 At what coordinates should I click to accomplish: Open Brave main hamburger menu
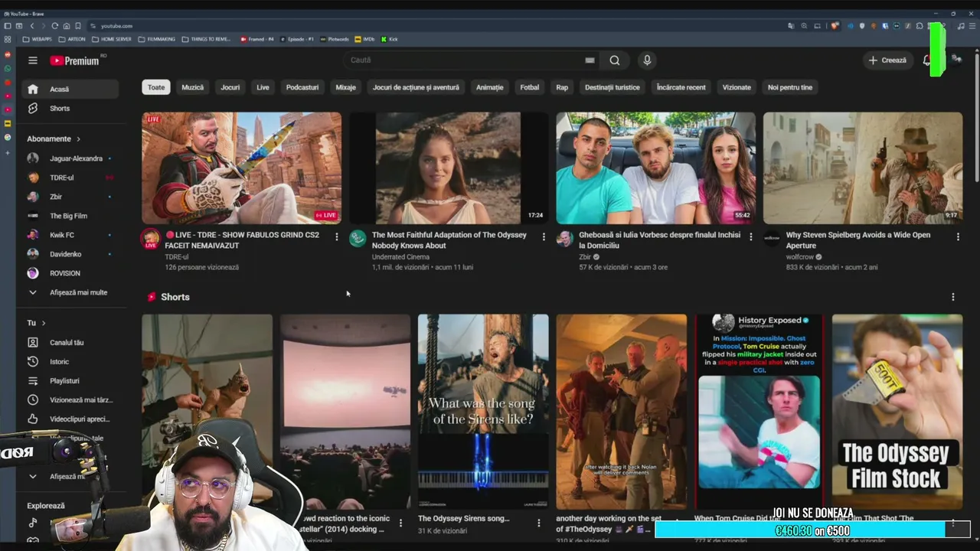(x=972, y=26)
